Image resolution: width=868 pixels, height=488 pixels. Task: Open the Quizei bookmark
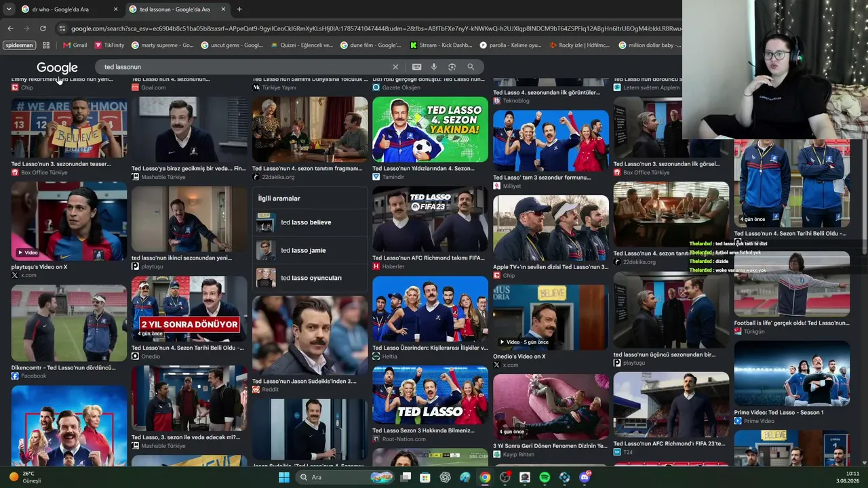(x=302, y=45)
